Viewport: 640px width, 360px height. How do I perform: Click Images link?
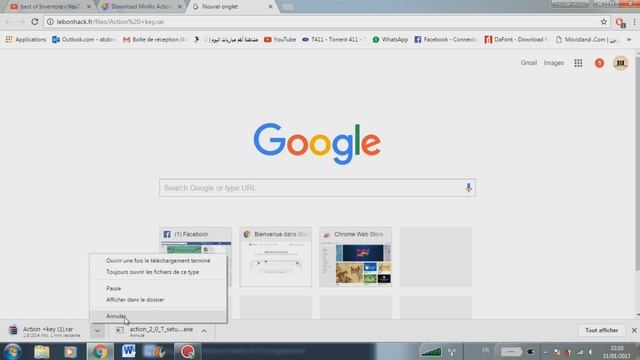coord(553,63)
